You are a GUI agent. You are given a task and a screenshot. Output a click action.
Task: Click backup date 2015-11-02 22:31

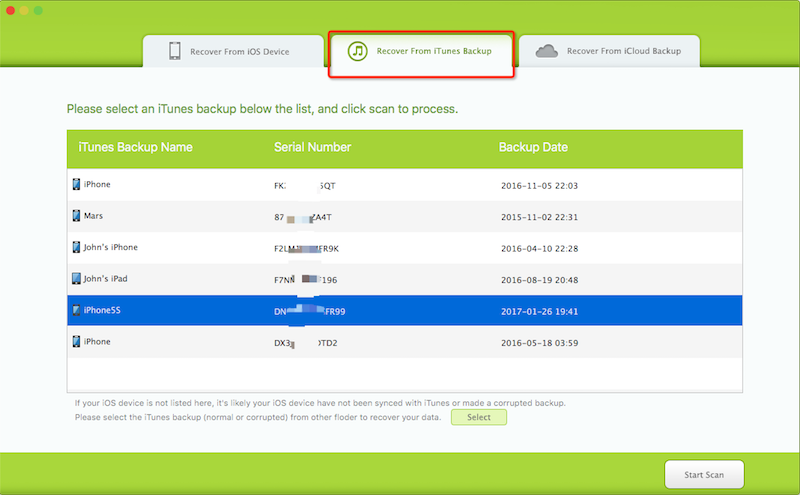[539, 217]
